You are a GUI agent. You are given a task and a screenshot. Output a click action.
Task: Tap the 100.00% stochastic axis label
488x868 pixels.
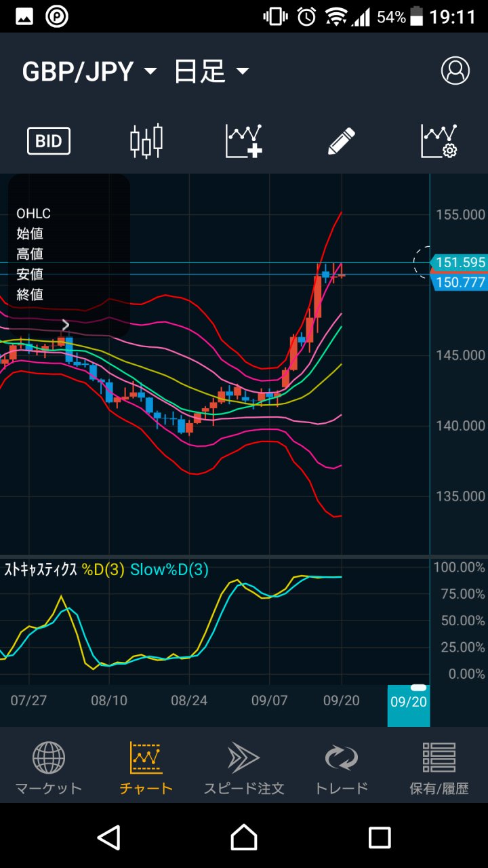460,567
